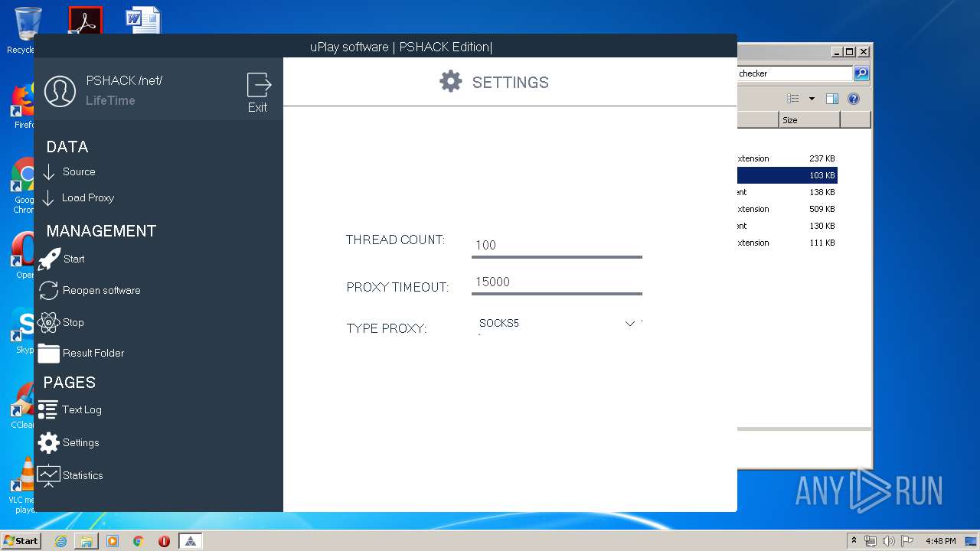Click the Load Proxy arrow icon
Image resolution: width=980 pixels, height=551 pixels.
click(48, 197)
